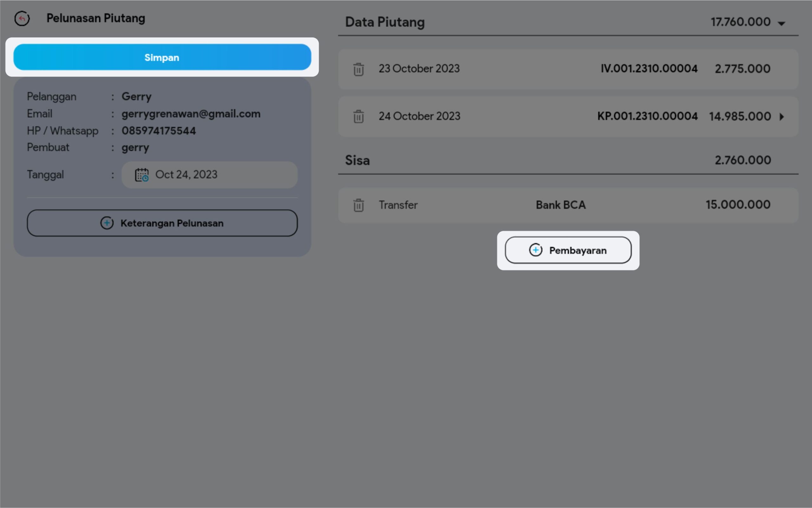
Task: Click the 17.760.000 total amount
Action: click(x=740, y=22)
